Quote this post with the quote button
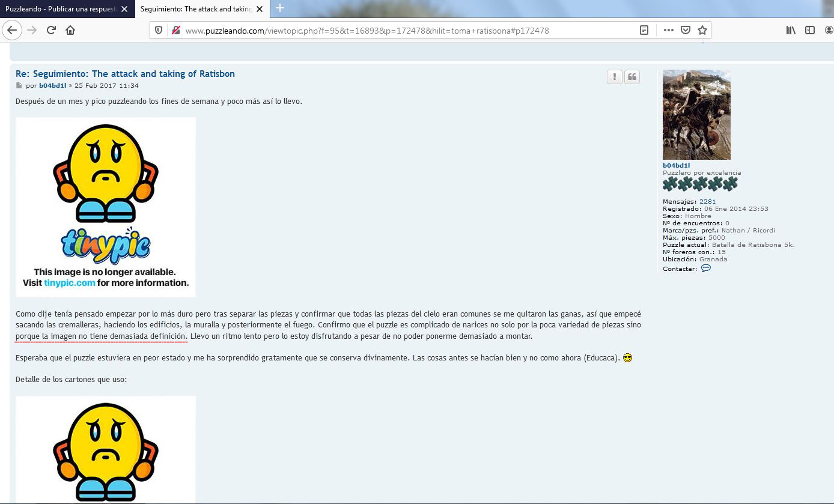Image resolution: width=834 pixels, height=504 pixels. (632, 77)
